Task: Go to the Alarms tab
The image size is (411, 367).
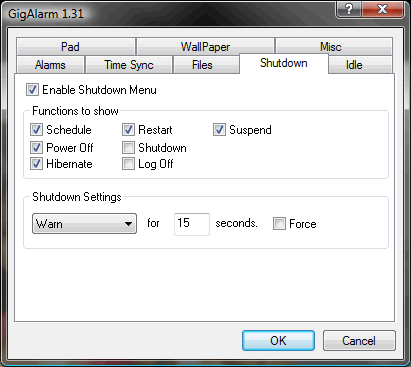Action: pyautogui.click(x=50, y=65)
